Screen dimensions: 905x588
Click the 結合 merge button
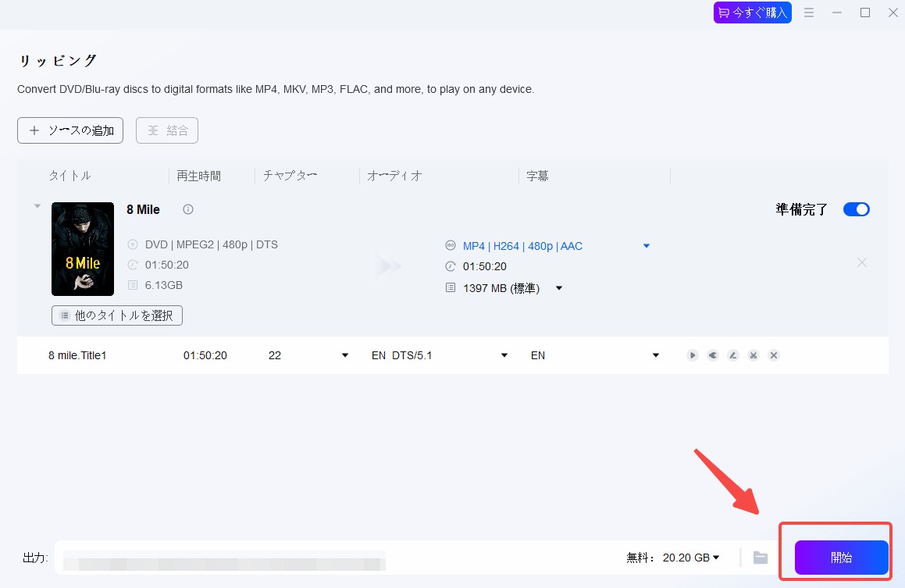click(167, 130)
